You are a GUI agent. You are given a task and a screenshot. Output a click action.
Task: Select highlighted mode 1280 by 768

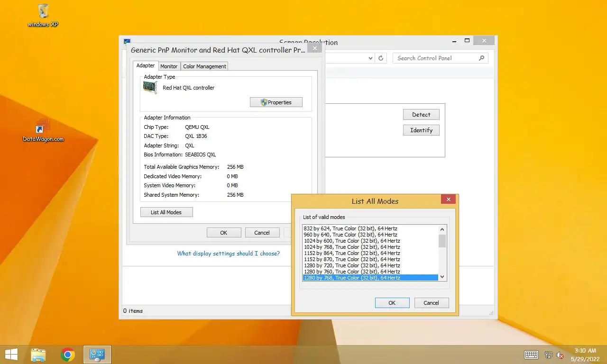[x=370, y=278]
